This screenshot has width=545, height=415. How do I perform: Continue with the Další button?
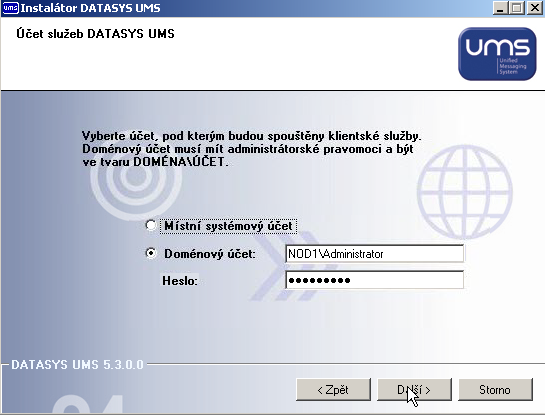(x=414, y=390)
